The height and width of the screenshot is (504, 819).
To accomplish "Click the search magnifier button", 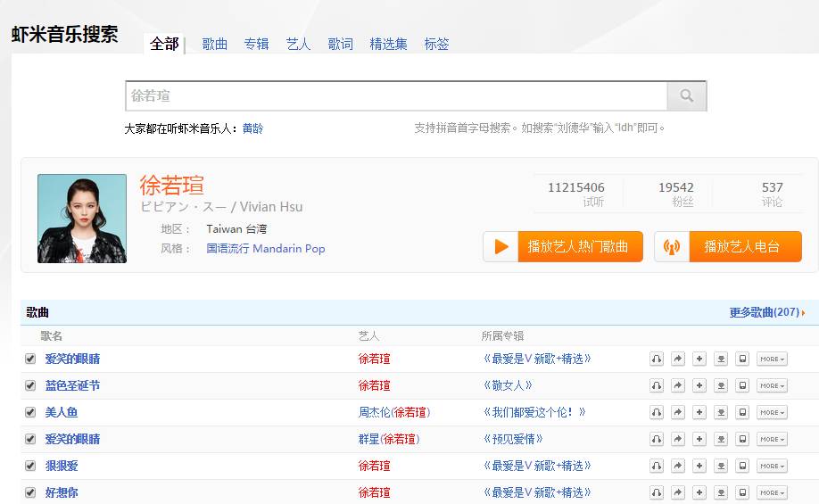I will (x=686, y=95).
